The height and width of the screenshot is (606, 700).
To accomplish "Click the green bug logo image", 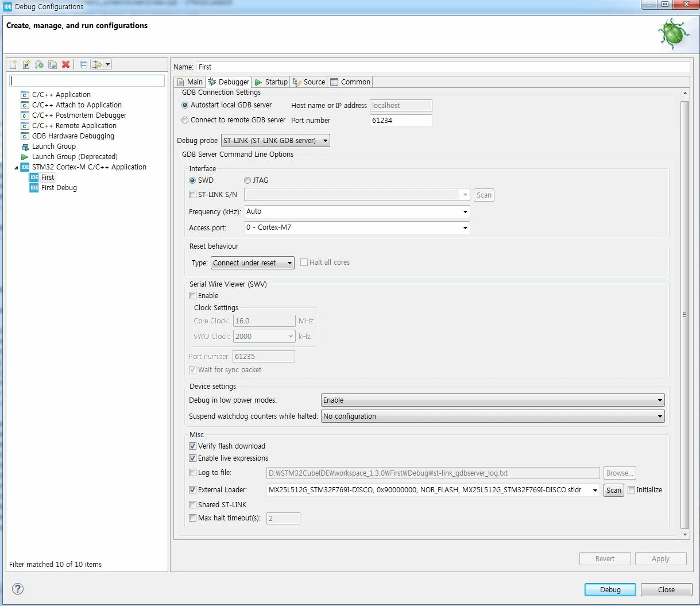I will (x=673, y=35).
